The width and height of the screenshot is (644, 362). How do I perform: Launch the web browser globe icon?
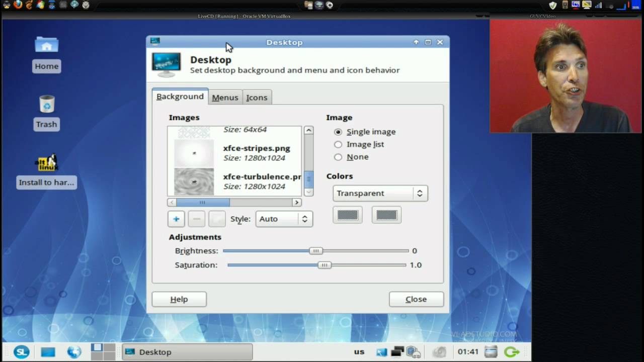tap(74, 352)
